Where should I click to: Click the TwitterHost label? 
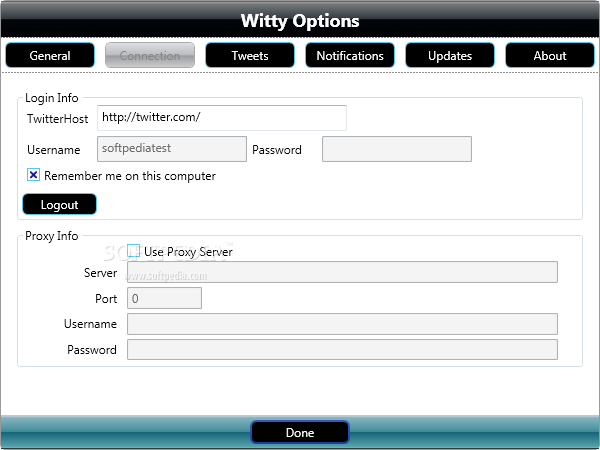coord(57,119)
